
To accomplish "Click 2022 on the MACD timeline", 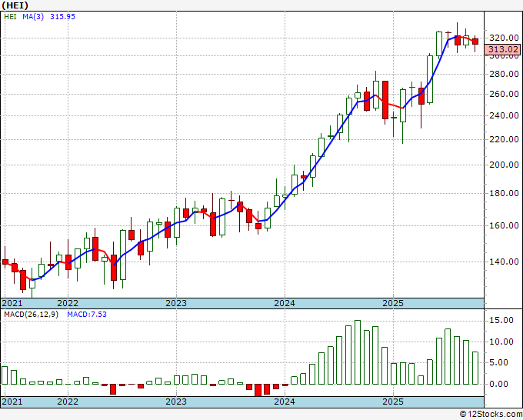I will tap(68, 402).
